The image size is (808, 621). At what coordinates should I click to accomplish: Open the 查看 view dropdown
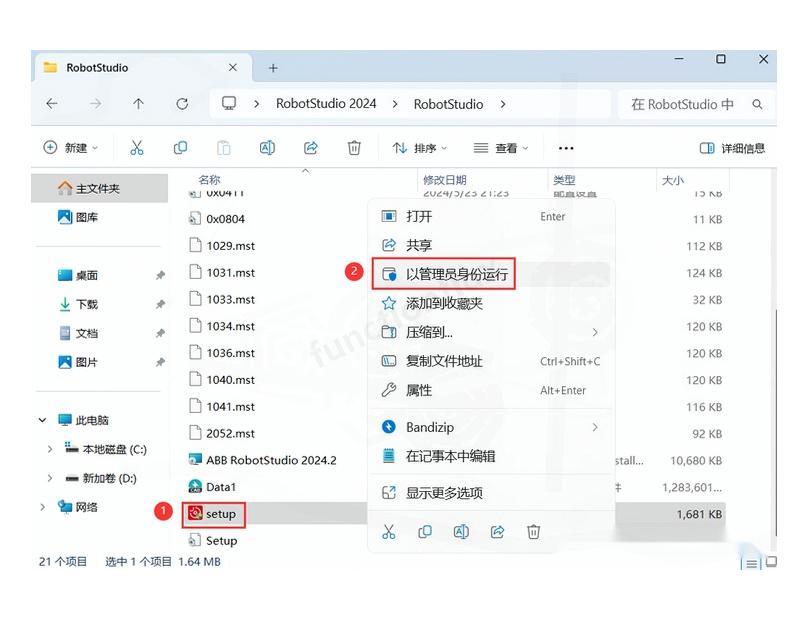click(x=501, y=148)
